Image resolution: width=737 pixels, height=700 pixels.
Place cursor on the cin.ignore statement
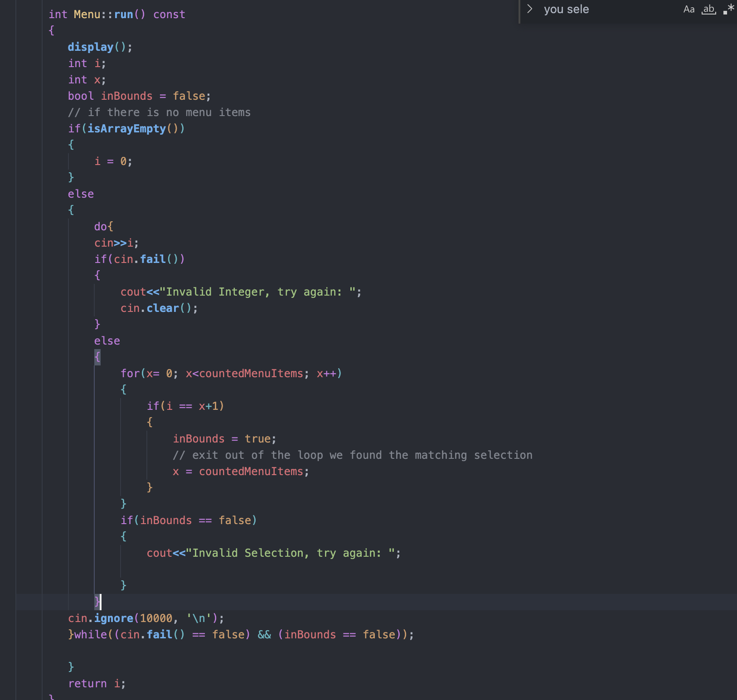145,618
